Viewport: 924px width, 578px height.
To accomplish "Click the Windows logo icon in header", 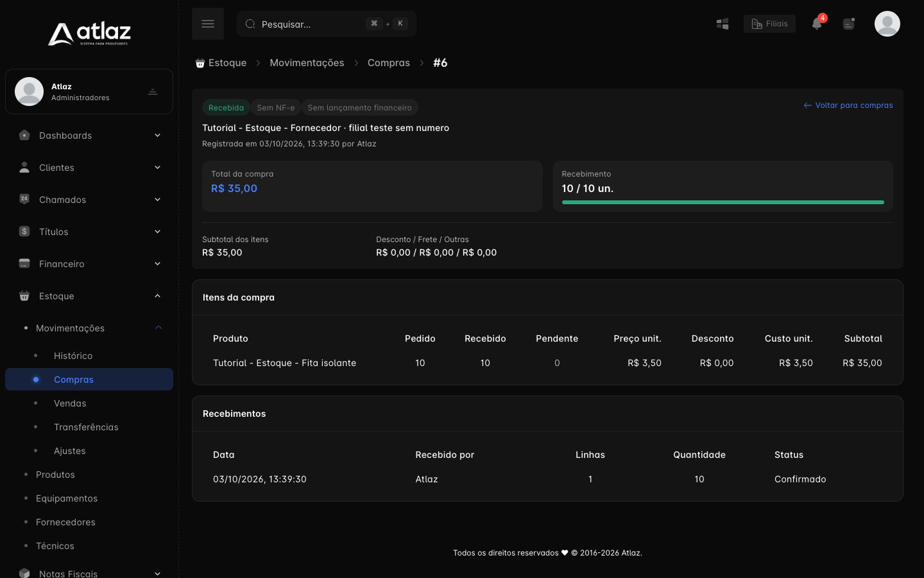I will [723, 24].
